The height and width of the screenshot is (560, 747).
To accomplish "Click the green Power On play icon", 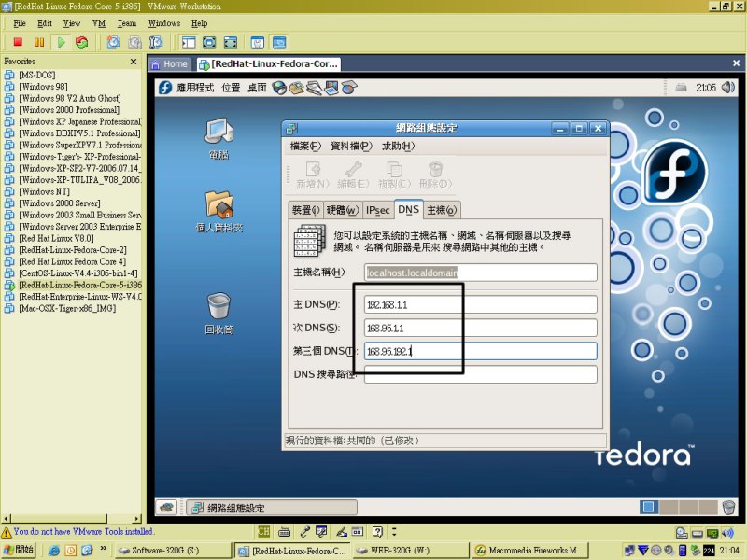I will [x=62, y=42].
